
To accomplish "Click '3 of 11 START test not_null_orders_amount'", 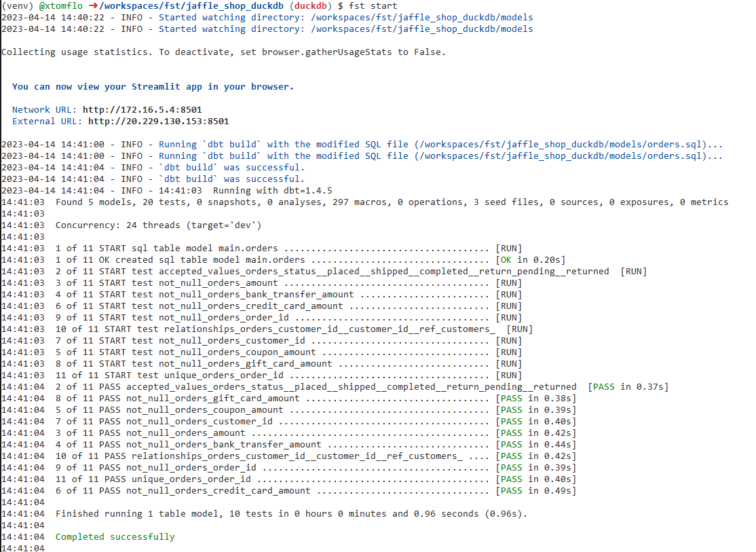I will point(166,282).
